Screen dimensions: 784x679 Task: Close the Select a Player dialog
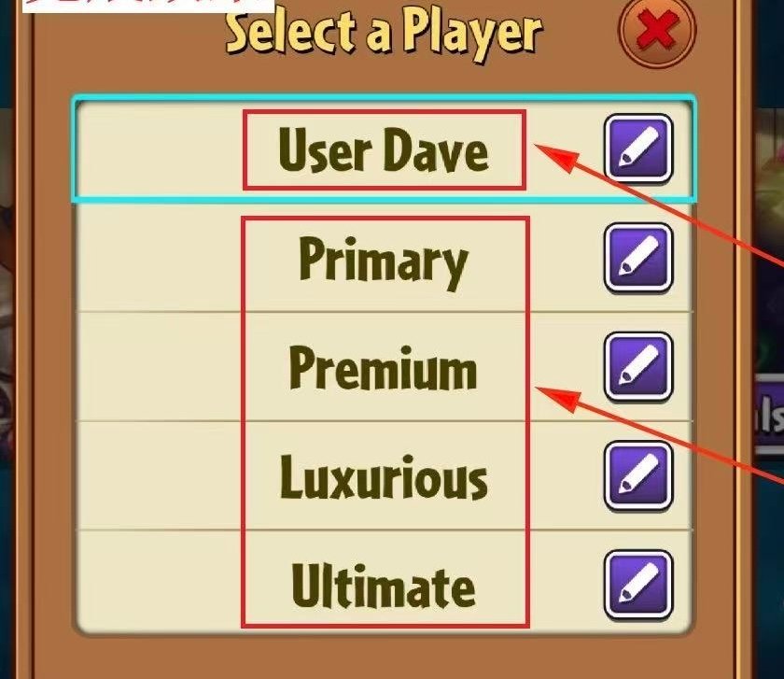657,31
